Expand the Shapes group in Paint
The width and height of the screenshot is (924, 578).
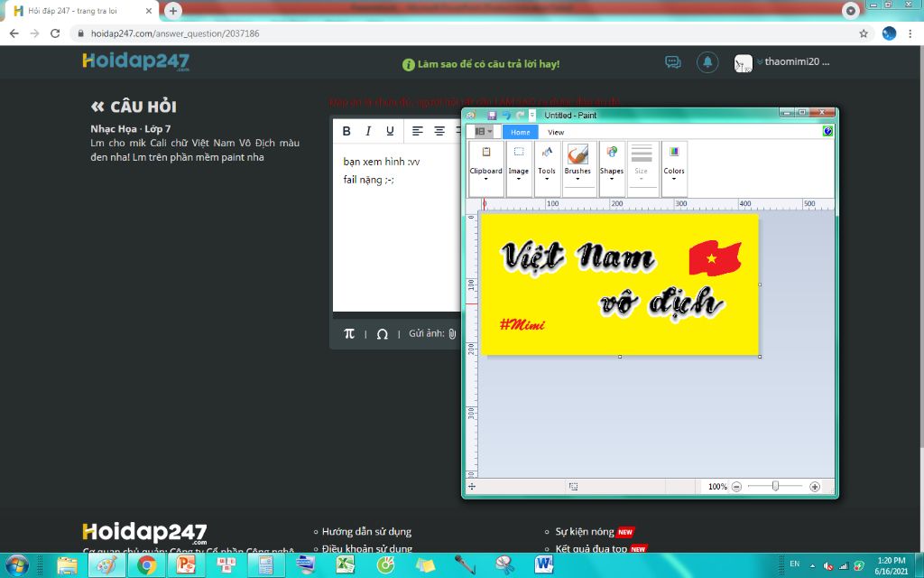[x=612, y=169]
